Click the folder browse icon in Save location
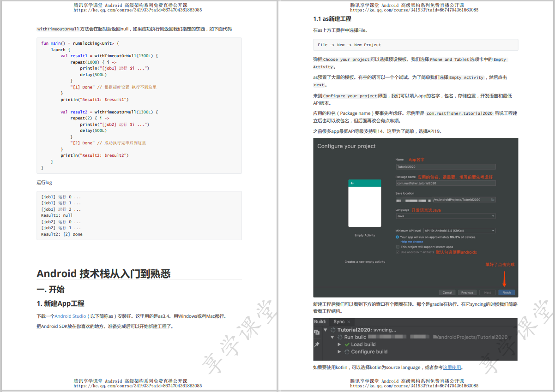Image resolution: width=555 pixels, height=392 pixels. click(x=493, y=200)
